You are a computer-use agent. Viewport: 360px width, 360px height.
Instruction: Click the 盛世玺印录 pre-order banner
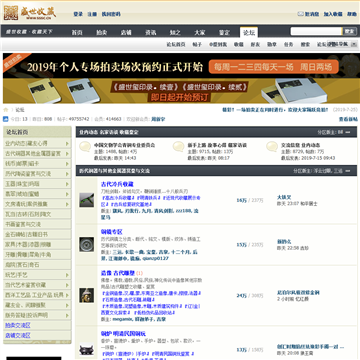(180, 91)
